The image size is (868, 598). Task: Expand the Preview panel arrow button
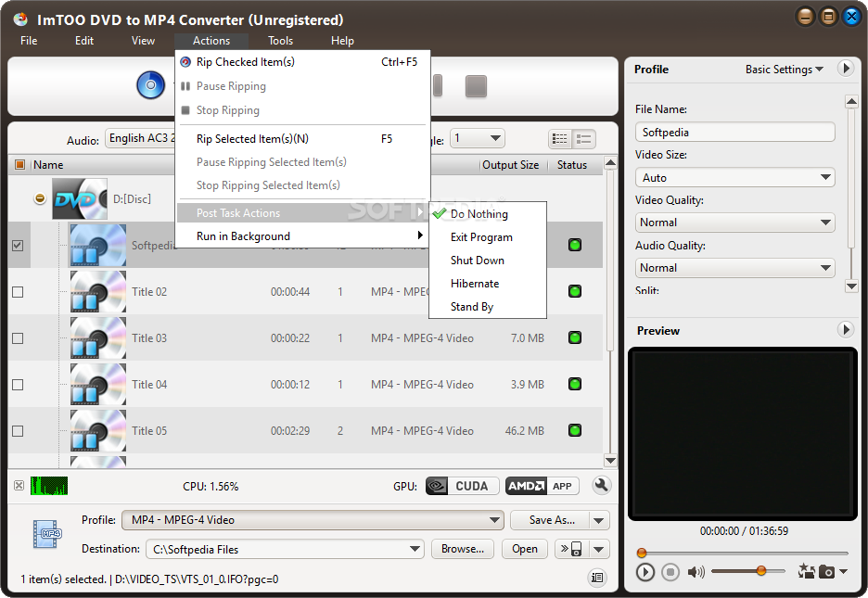(x=846, y=330)
